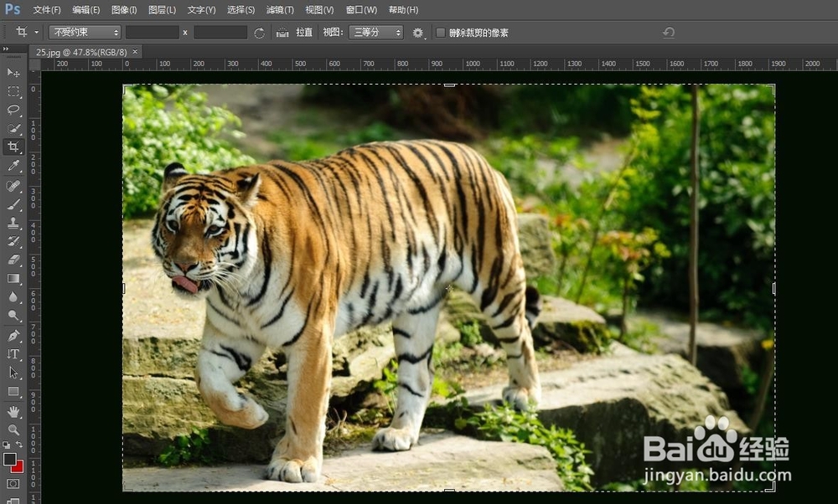Open the 编辑(E) menu
Viewport: 838px width, 504px height.
tap(86, 9)
